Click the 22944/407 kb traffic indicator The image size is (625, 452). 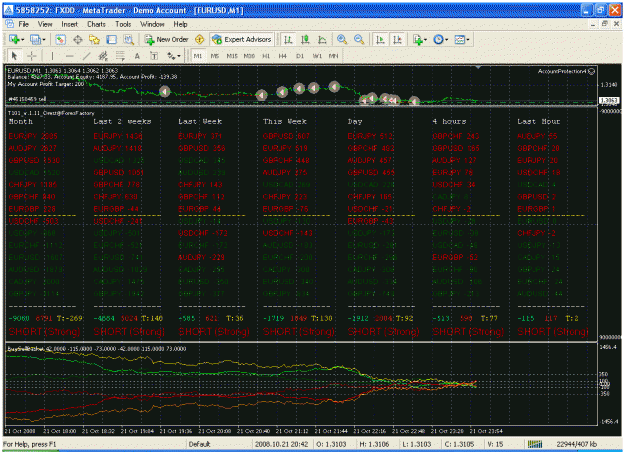tap(576, 444)
